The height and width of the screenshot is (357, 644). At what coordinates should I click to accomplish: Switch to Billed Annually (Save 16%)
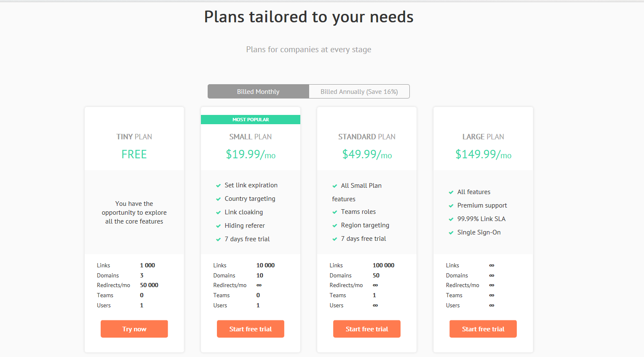pos(359,91)
